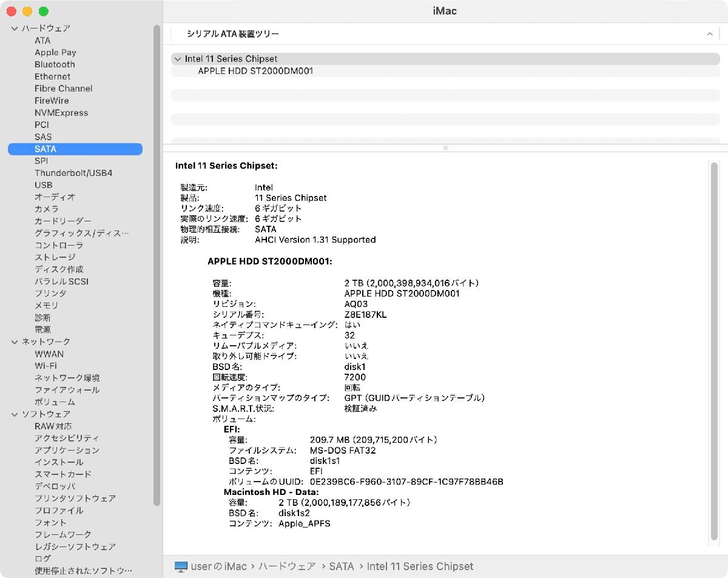Click ハードウェア in the bottom path bar
Image resolution: width=728 pixels, height=578 pixels.
point(287,566)
